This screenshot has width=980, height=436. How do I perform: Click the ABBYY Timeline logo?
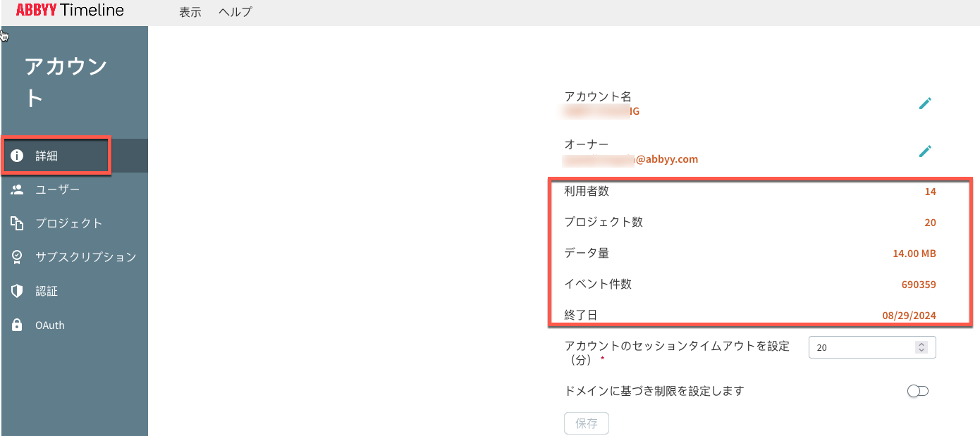pos(70,11)
